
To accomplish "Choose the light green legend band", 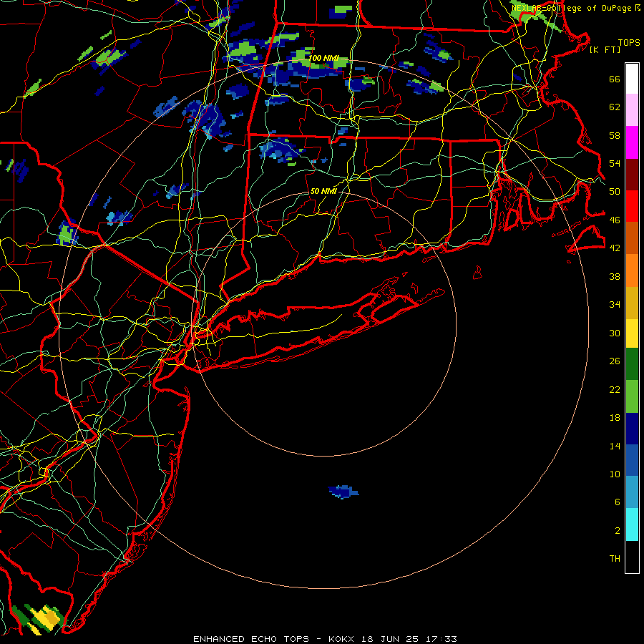I will coord(632,396).
